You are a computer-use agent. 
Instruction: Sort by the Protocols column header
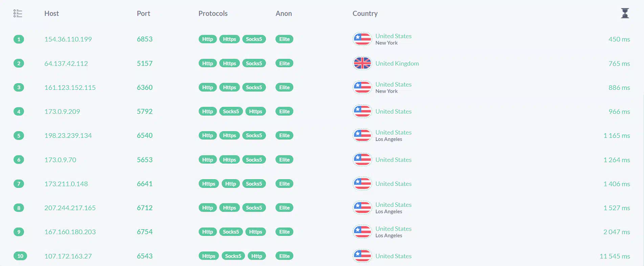pyautogui.click(x=213, y=14)
